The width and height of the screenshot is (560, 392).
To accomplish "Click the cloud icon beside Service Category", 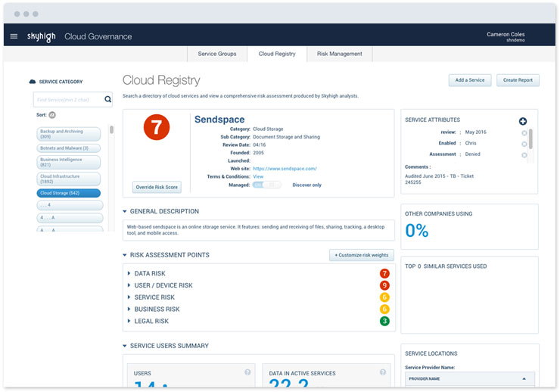I will tap(33, 82).
